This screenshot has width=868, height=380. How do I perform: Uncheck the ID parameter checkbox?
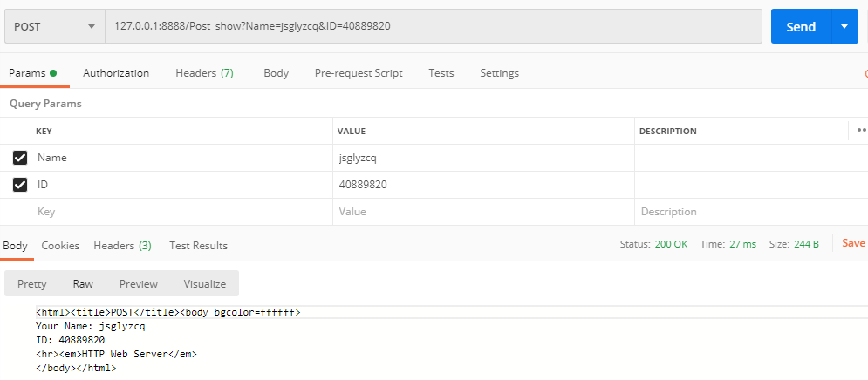(x=20, y=185)
